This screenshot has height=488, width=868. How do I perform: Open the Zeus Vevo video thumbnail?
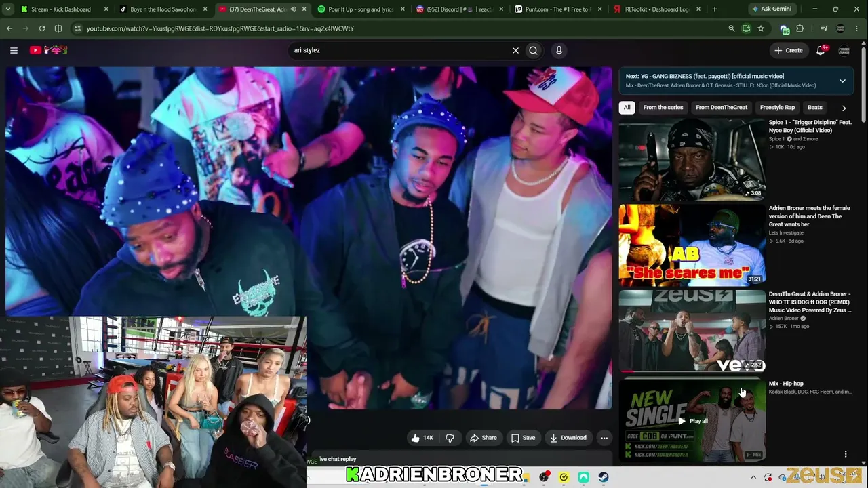point(692,331)
